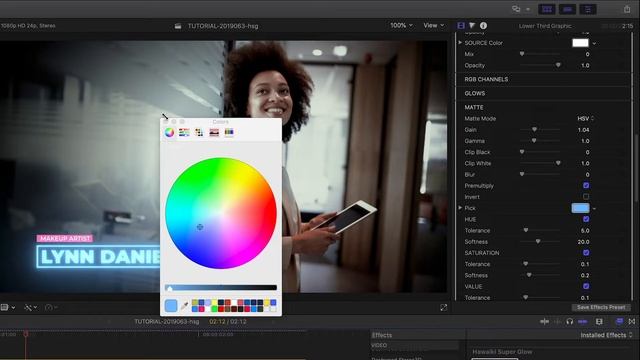Toggle skimming icon in the timeline bar
Screen dimensions: 640x360
pyautogui.click(x=544, y=322)
